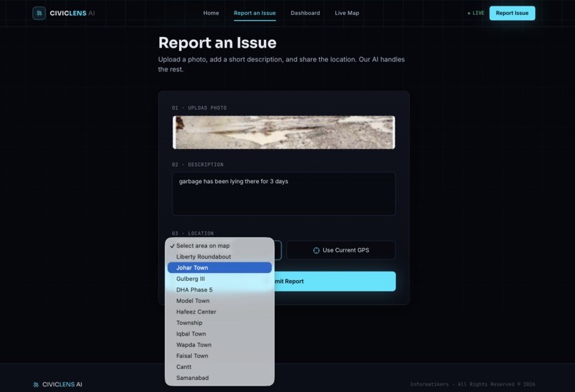The height and width of the screenshot is (392, 575).
Task: Click the '02 · DESCRIPTION' label
Action: pyautogui.click(x=198, y=165)
